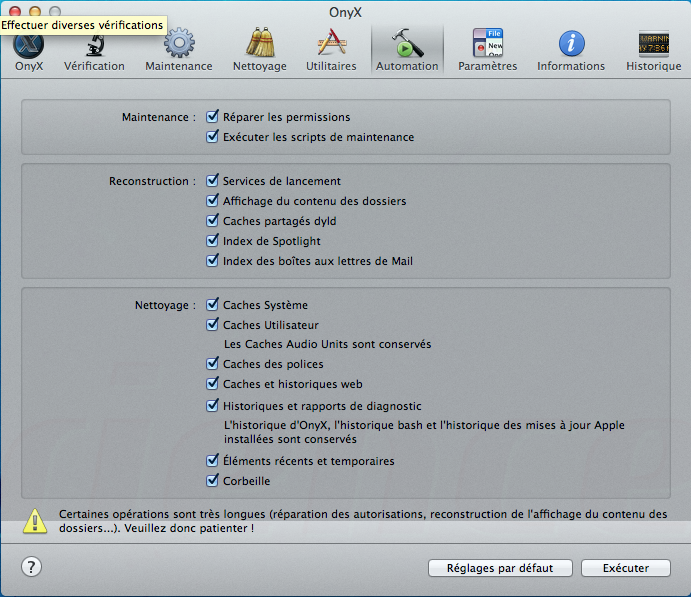
Task: Uncheck Réparer les permissions
Action: (x=212, y=117)
